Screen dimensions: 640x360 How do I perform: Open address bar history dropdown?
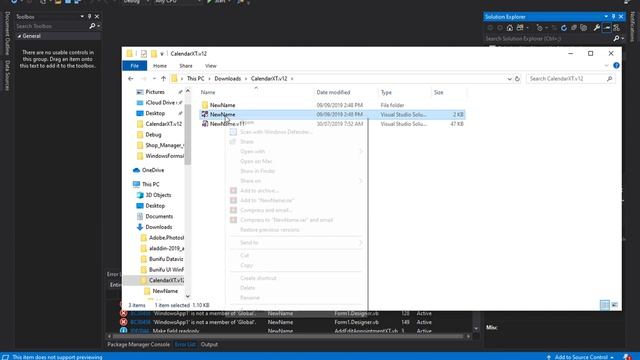coord(509,79)
